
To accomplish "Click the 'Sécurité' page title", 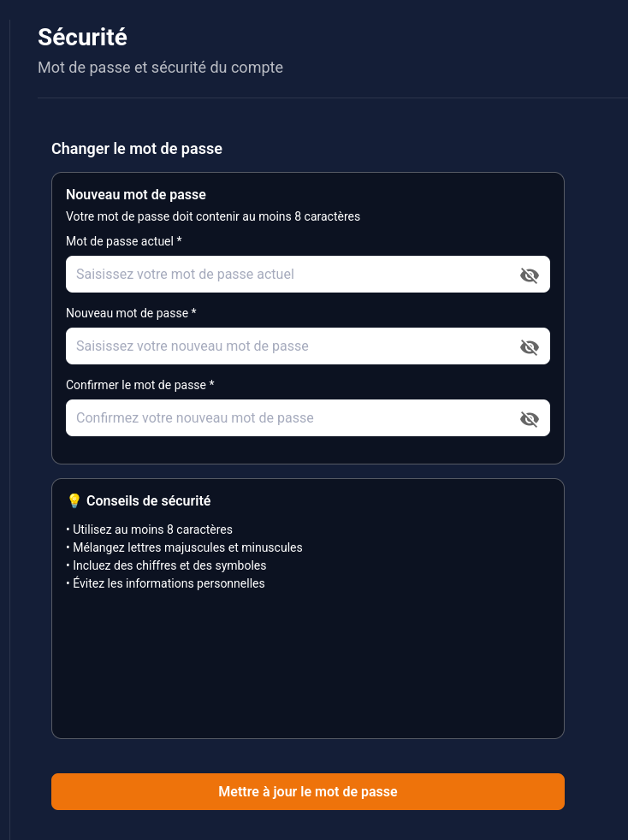I will point(82,37).
